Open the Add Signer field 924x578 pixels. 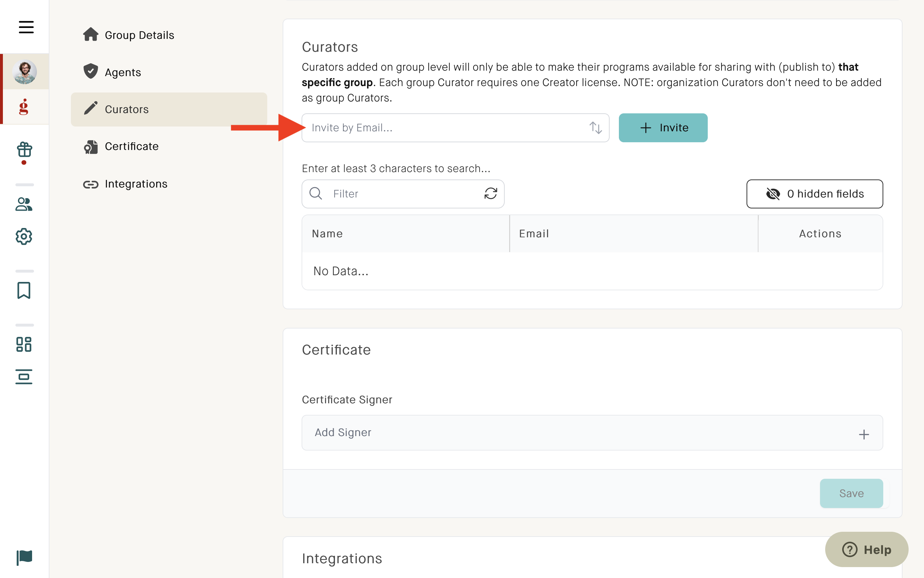[x=592, y=432]
